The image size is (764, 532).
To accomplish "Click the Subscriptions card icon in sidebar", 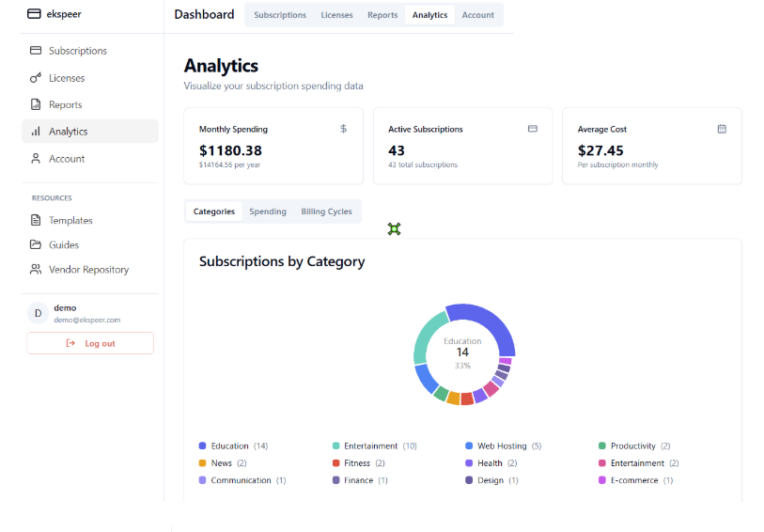I will (36, 51).
